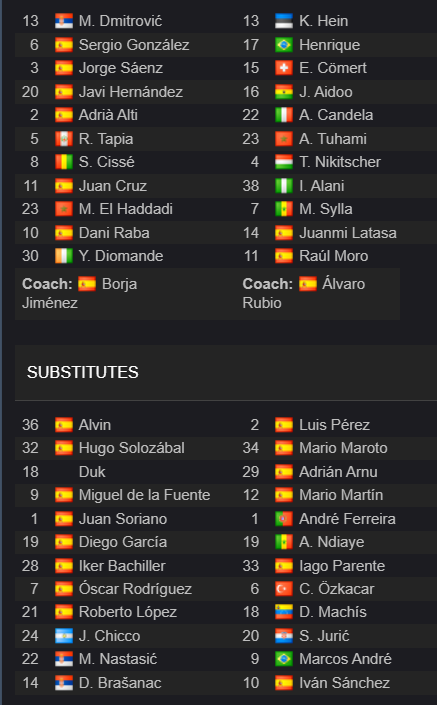Click the Argentina flag beside J. Chicco

point(64,636)
